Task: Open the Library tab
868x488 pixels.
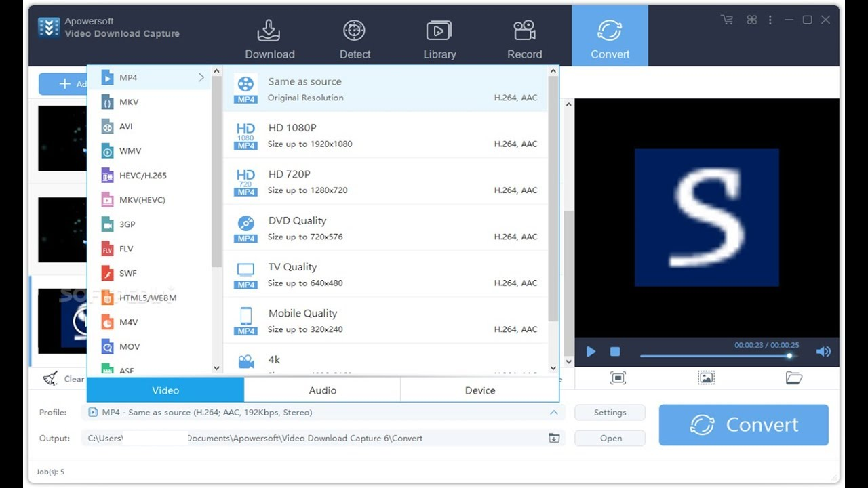Action: tap(439, 40)
